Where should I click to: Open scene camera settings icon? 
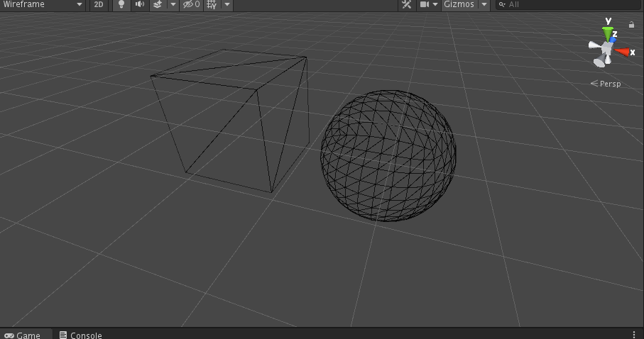pos(425,4)
